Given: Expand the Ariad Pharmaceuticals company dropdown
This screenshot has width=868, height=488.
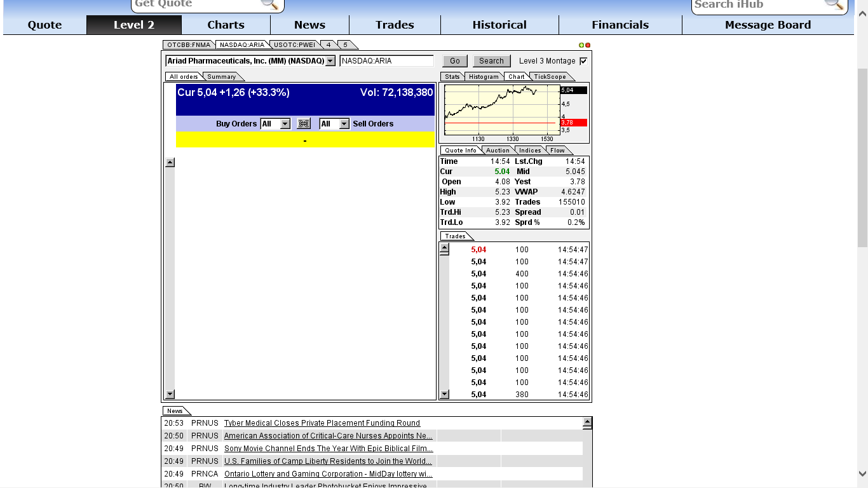Looking at the screenshot, I should click(x=330, y=60).
